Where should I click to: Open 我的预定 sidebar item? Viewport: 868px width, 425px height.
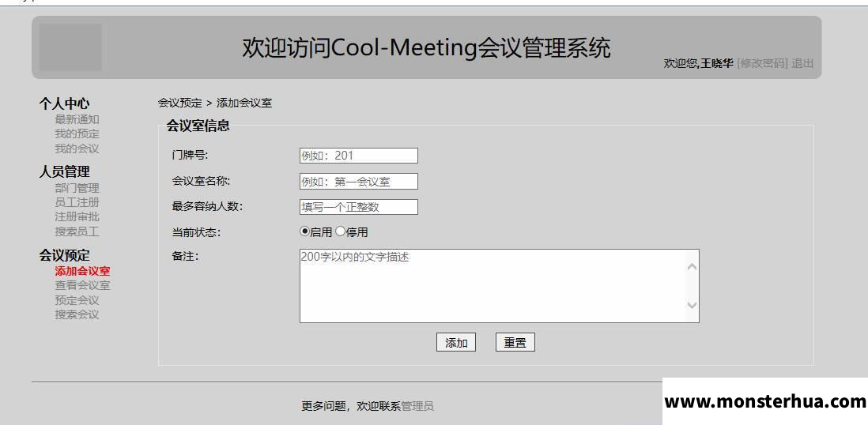click(x=77, y=134)
